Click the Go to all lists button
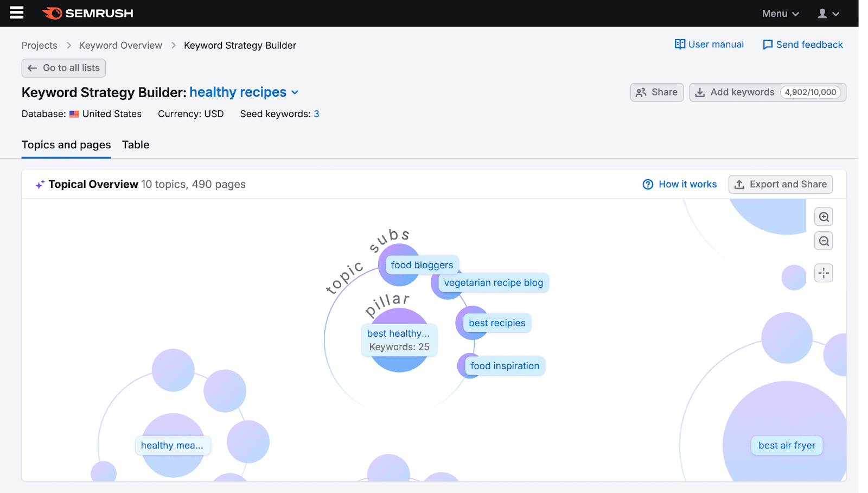 click(x=63, y=68)
